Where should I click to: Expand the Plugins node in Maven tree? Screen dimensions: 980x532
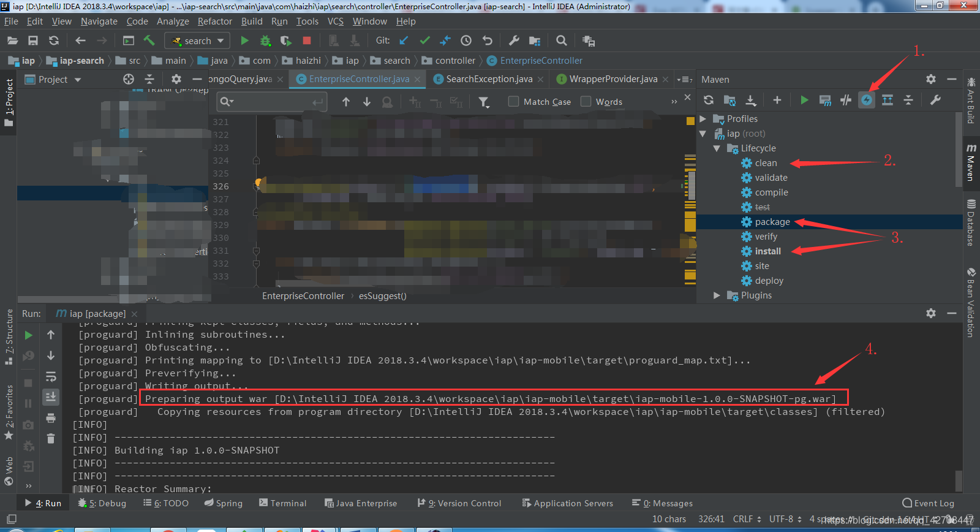(x=717, y=295)
